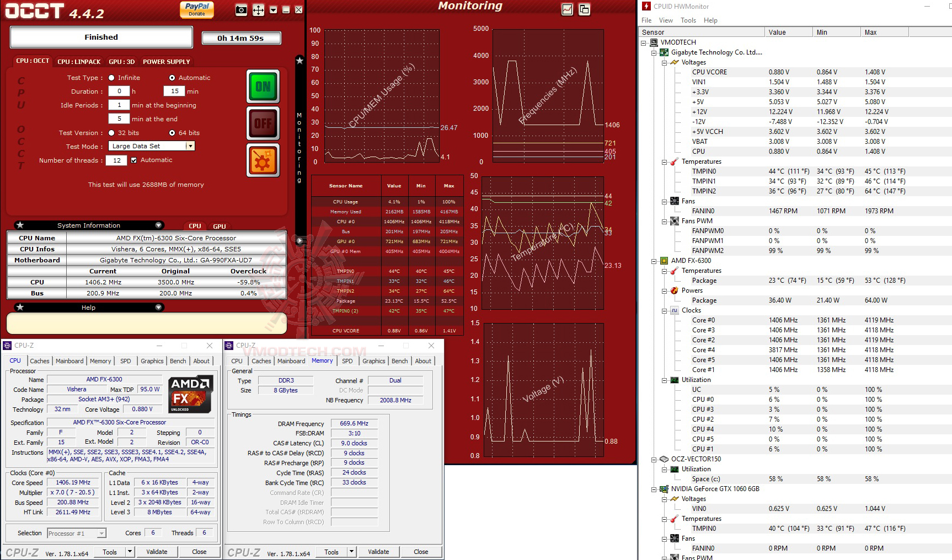
Task: Collapse the Help panel arrow
Action: click(158, 307)
